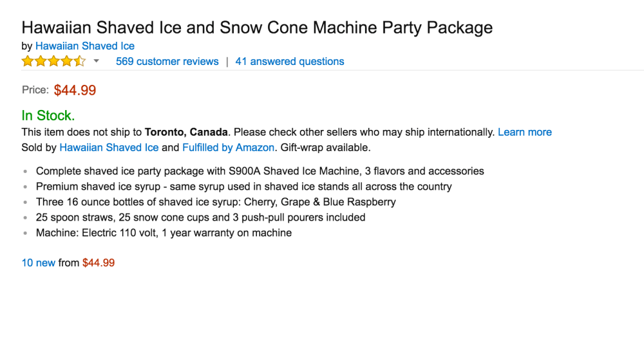Viewport: 644px width, 359px height.
Task: Click the Cherry, Grape & Blue Raspberry bullet
Action: pos(216,202)
